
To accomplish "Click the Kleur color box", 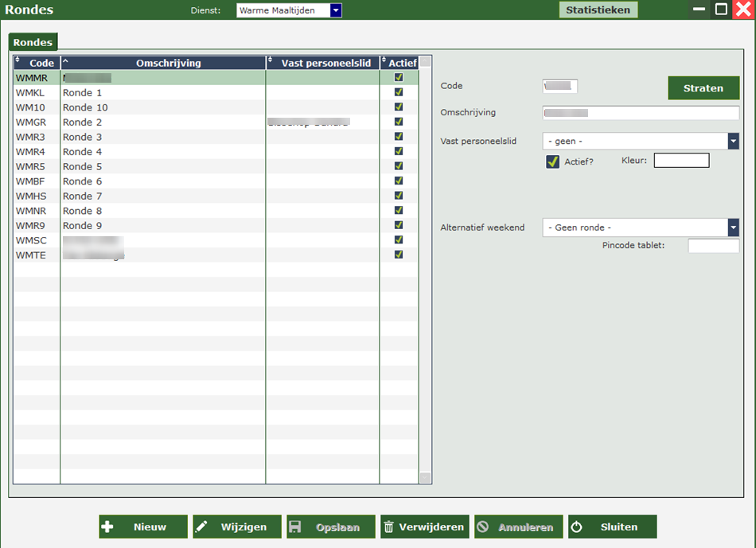I will pyautogui.click(x=681, y=161).
